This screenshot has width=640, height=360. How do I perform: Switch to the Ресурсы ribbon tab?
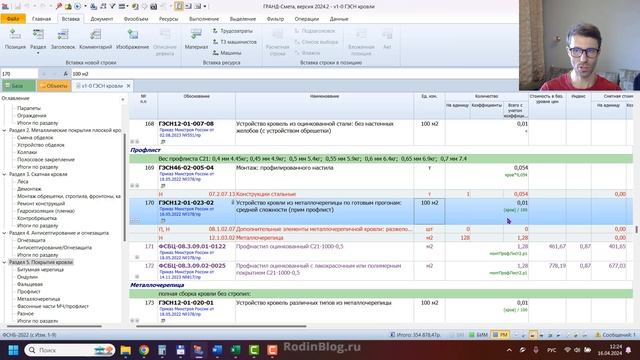[168, 19]
